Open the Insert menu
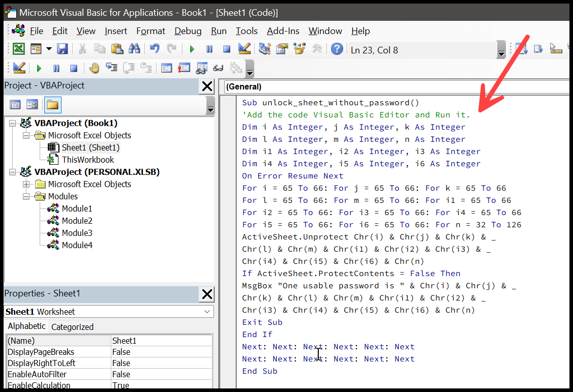 tap(116, 31)
